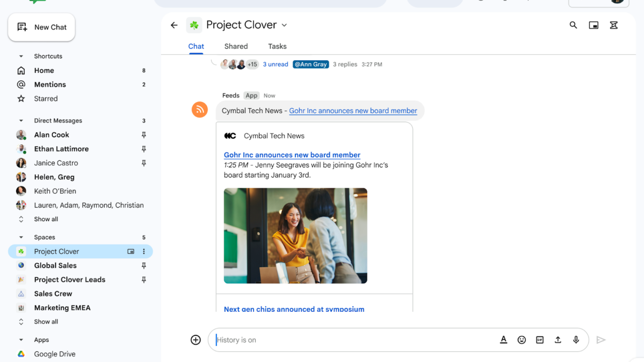Open the conversation in picture-in-picture mode
The height and width of the screenshot is (362, 644).
tap(593, 25)
